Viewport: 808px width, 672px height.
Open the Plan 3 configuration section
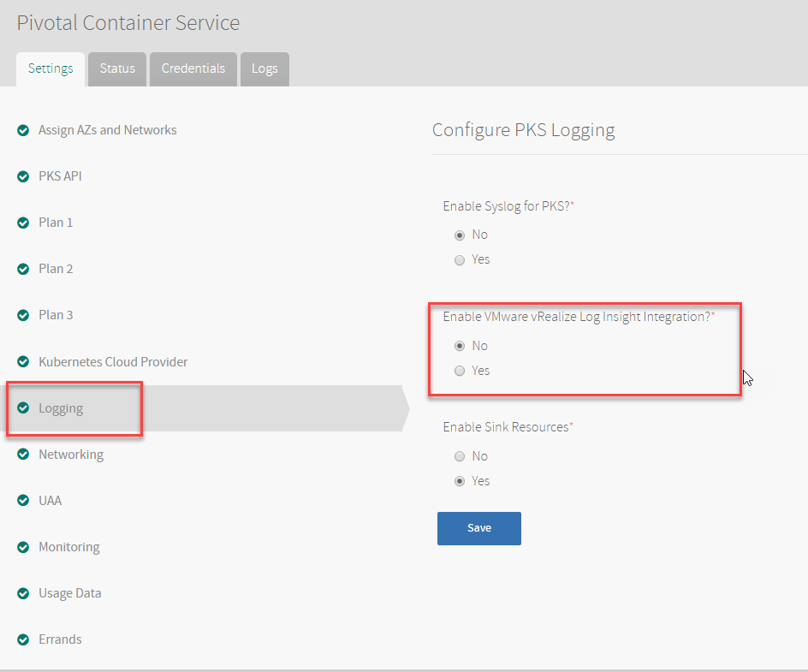coord(56,315)
